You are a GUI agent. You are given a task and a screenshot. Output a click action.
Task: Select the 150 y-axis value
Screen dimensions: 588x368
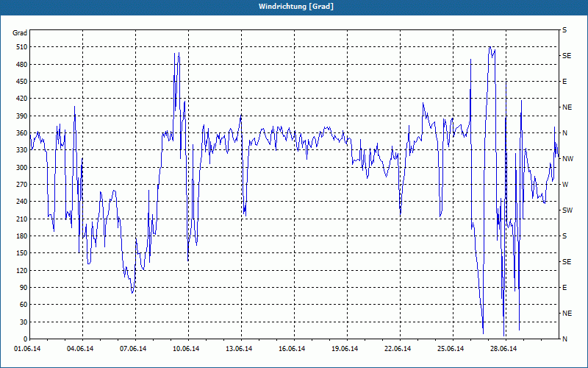click(x=21, y=253)
